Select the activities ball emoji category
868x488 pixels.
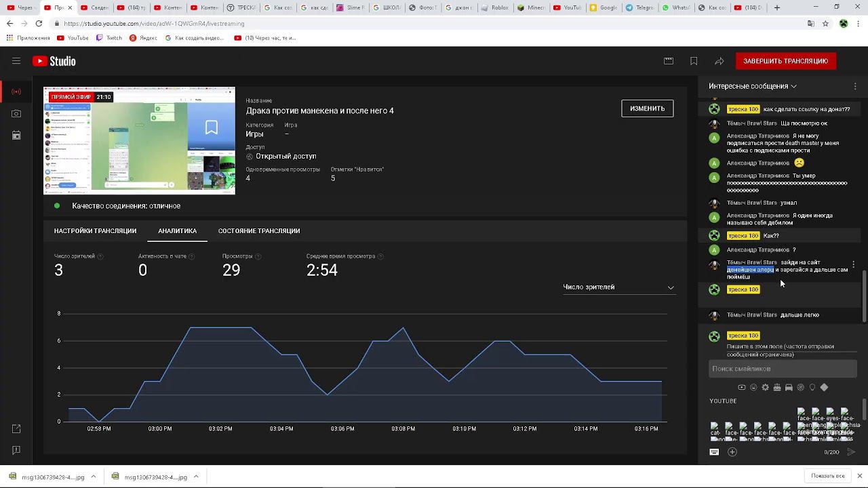[x=801, y=388]
